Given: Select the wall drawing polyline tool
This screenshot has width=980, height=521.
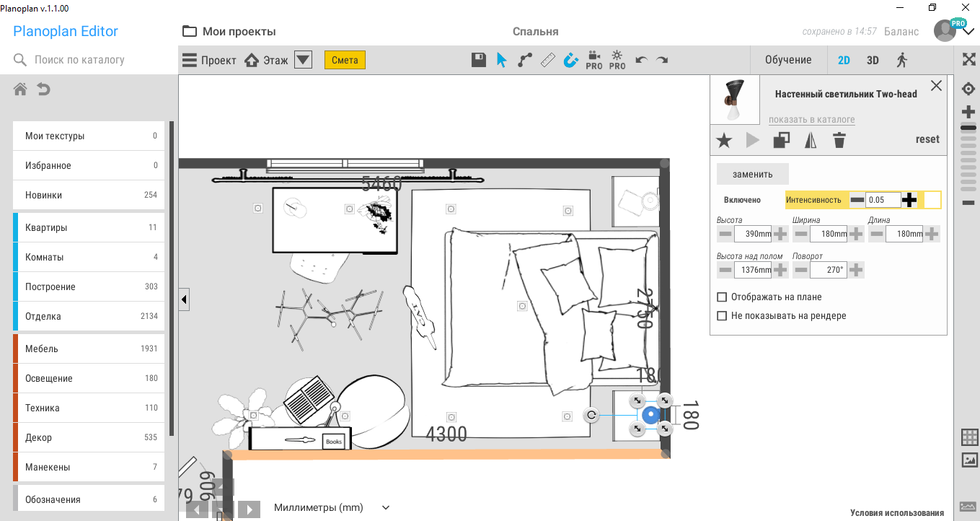Looking at the screenshot, I should (x=525, y=60).
